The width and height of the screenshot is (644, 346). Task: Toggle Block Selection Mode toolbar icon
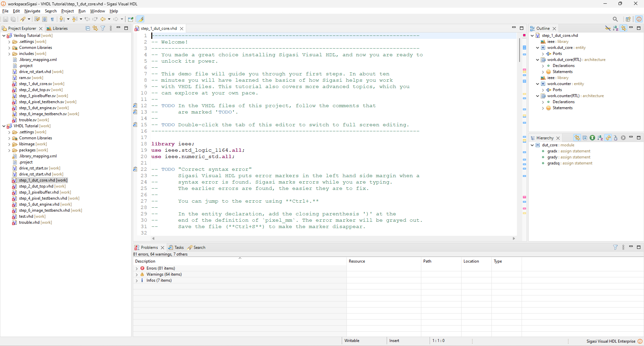[x=45, y=19]
